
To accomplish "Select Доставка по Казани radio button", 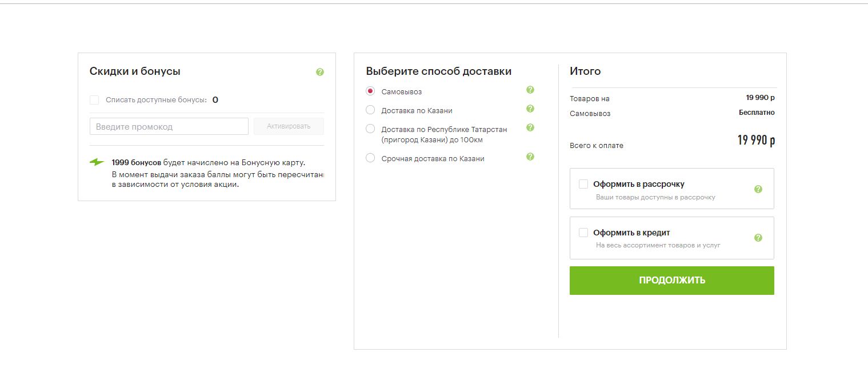I will pyautogui.click(x=370, y=110).
